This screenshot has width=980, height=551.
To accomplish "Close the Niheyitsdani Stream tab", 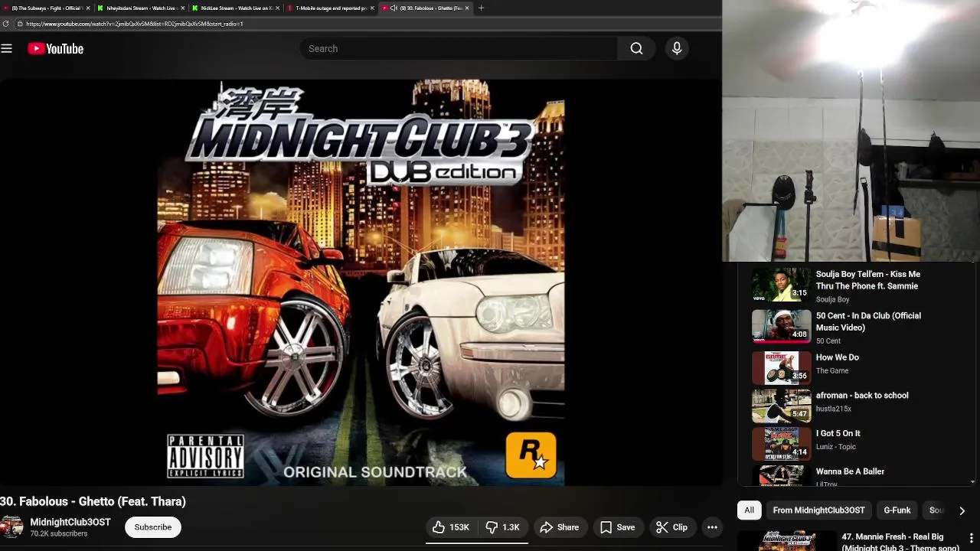I will click(x=182, y=8).
